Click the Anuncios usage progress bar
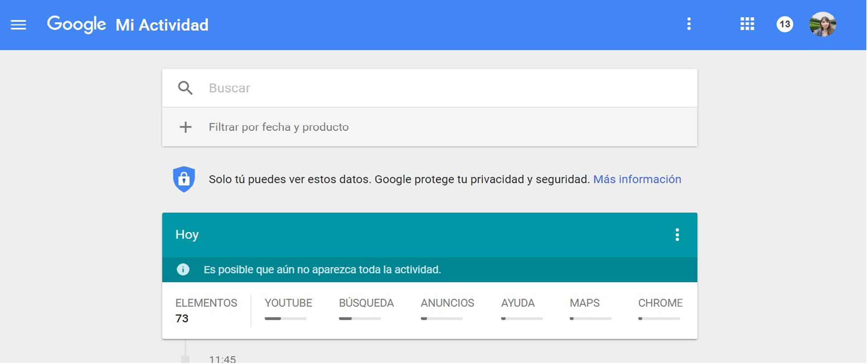The width and height of the screenshot is (868, 364). click(442, 319)
